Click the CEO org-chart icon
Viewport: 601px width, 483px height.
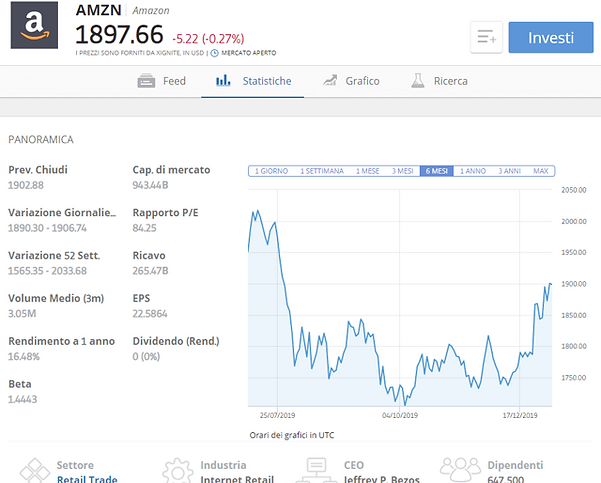coord(317,470)
